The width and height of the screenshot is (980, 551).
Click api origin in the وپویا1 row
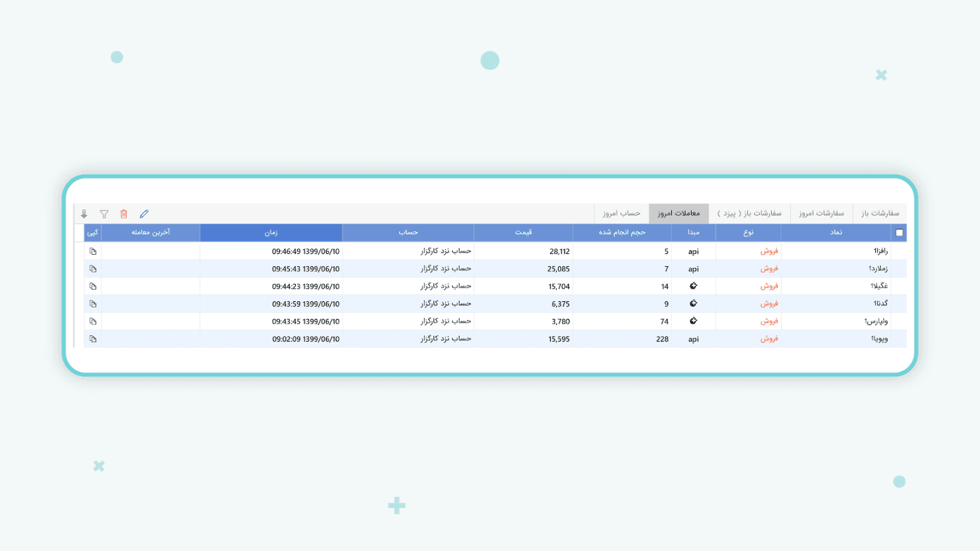point(693,339)
